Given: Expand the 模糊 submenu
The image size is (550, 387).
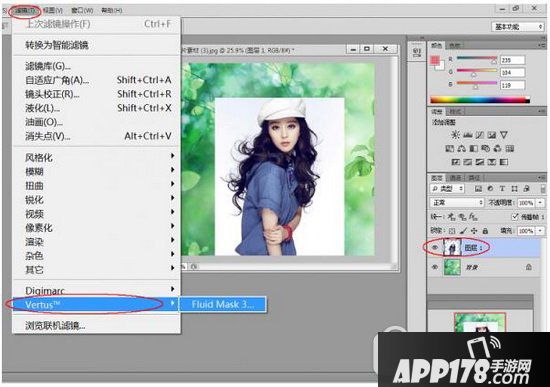Looking at the screenshot, I should click(96, 171).
